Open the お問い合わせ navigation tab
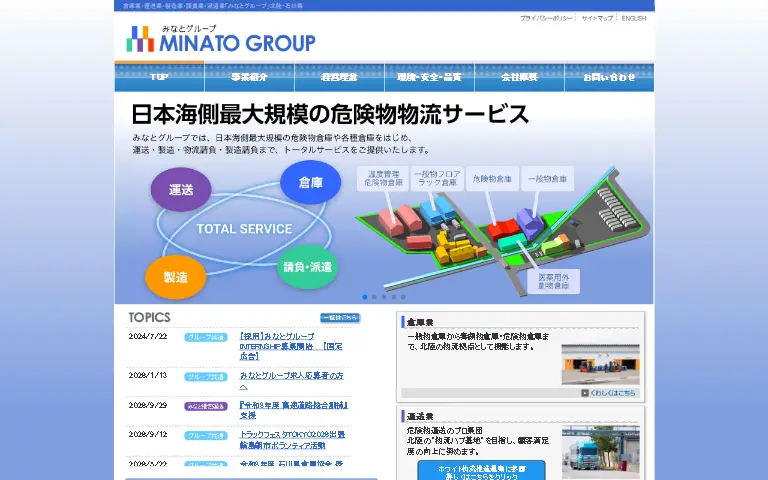Image resolution: width=768 pixels, height=480 pixels. click(x=609, y=77)
